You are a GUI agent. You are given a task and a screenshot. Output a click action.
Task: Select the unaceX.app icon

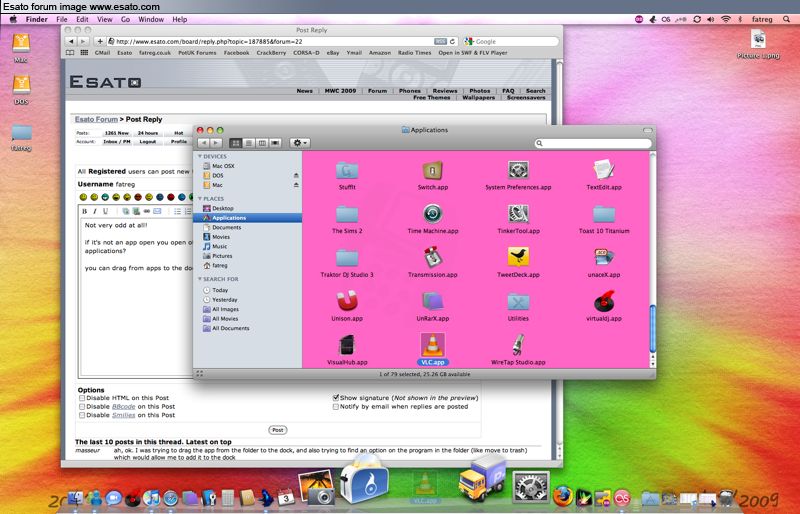pos(604,257)
